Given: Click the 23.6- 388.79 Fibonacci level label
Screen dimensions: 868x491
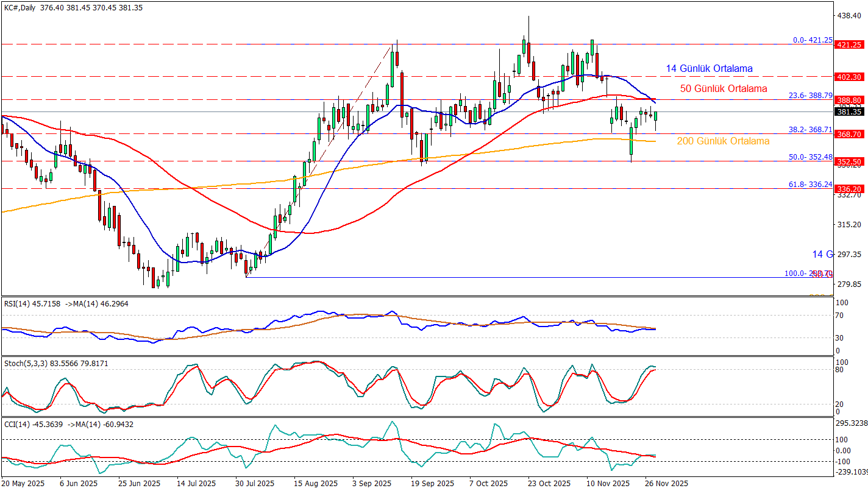Looking at the screenshot, I should coord(811,96).
